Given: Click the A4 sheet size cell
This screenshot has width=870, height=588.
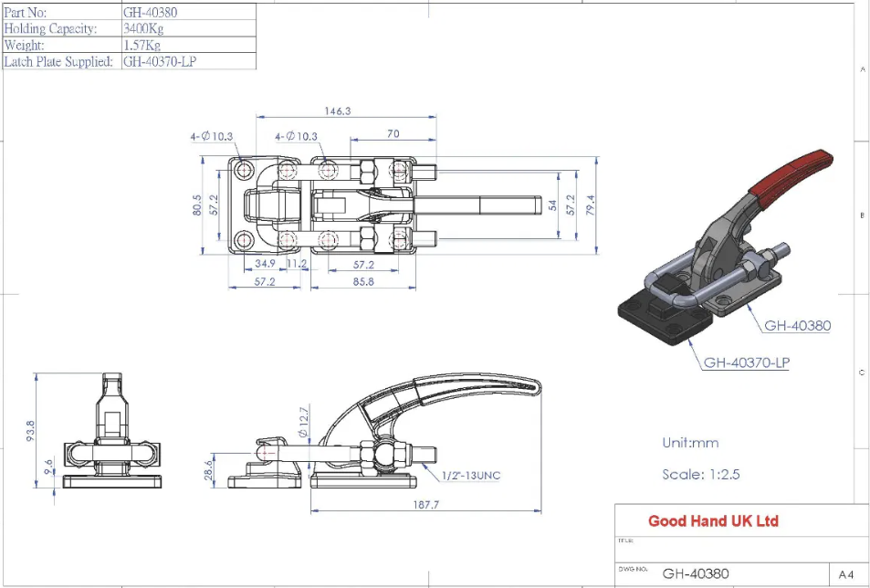Looking at the screenshot, I should pos(846,574).
